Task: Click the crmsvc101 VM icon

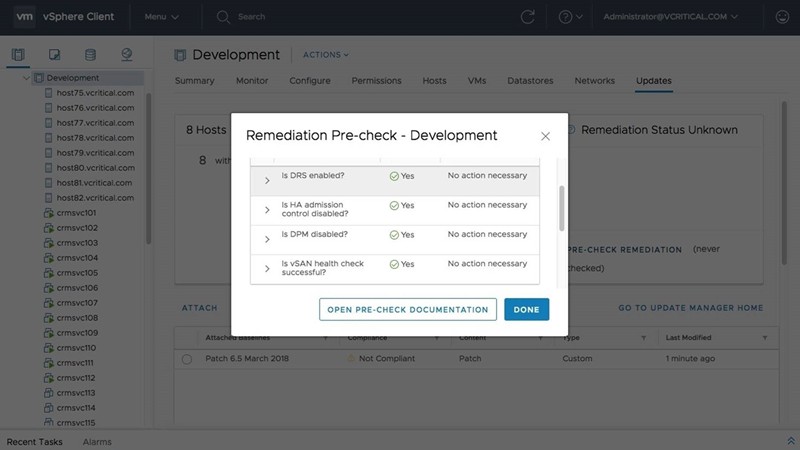Action: coord(48,213)
